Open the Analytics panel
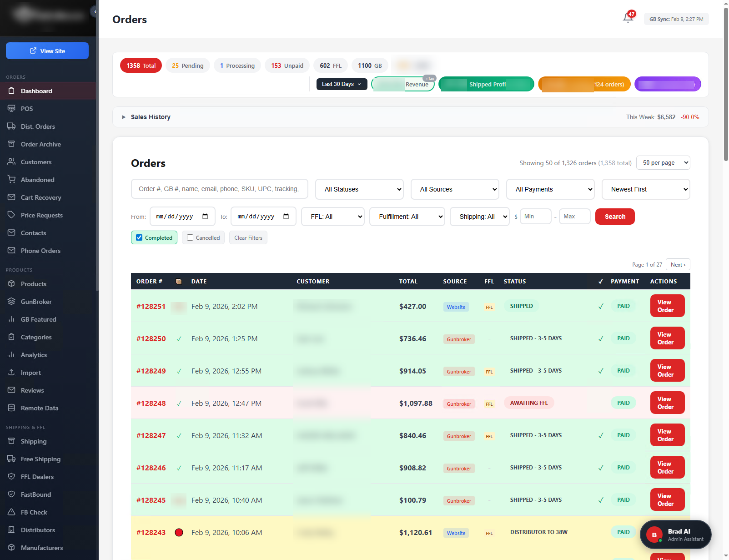 click(34, 355)
